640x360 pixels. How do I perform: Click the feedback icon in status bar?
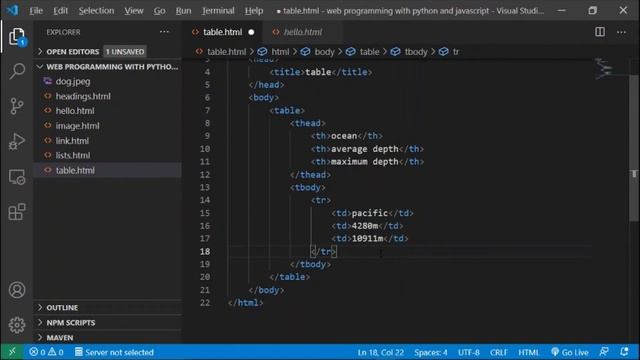[604, 352]
